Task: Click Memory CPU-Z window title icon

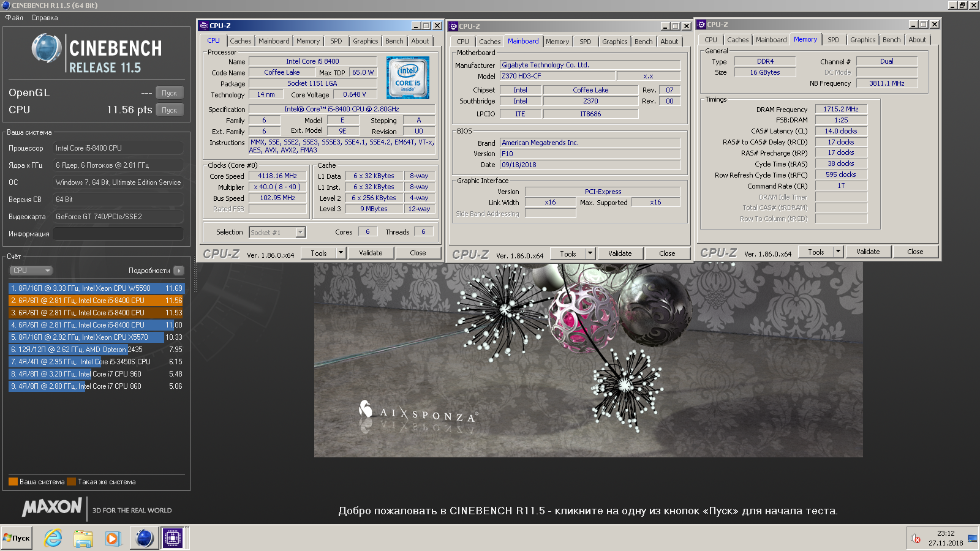Action: (x=702, y=24)
